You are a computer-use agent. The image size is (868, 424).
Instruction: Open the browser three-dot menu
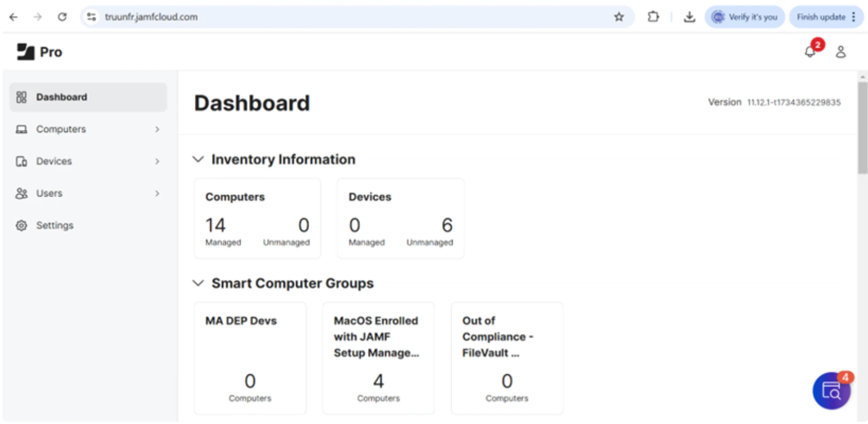[x=854, y=17]
